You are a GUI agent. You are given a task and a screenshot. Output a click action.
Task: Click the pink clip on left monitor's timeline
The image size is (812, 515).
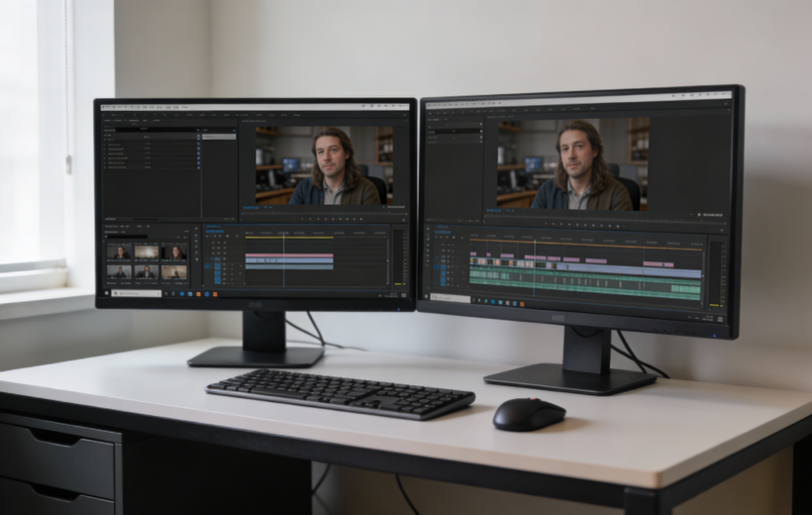(x=289, y=257)
